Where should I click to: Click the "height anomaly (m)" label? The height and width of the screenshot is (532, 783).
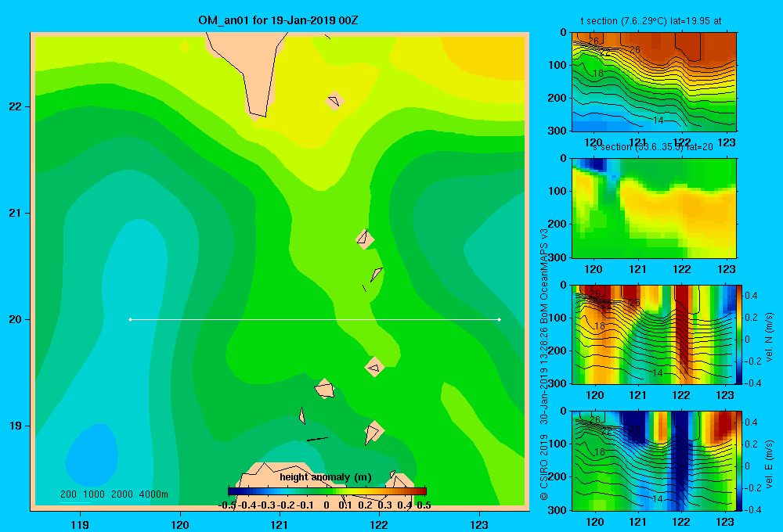pyautogui.click(x=326, y=477)
